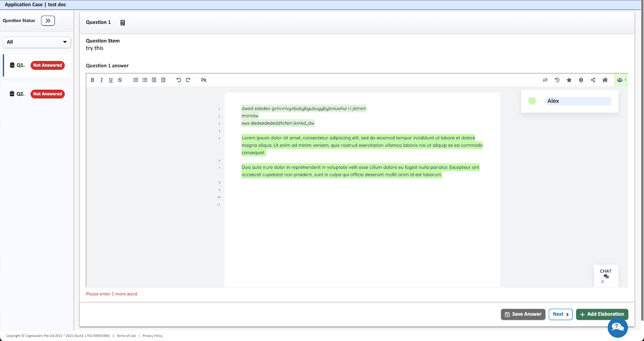Screen dimensions: 644x341
Task: Open the calculator icon beside Question 1
Action: click(123, 23)
